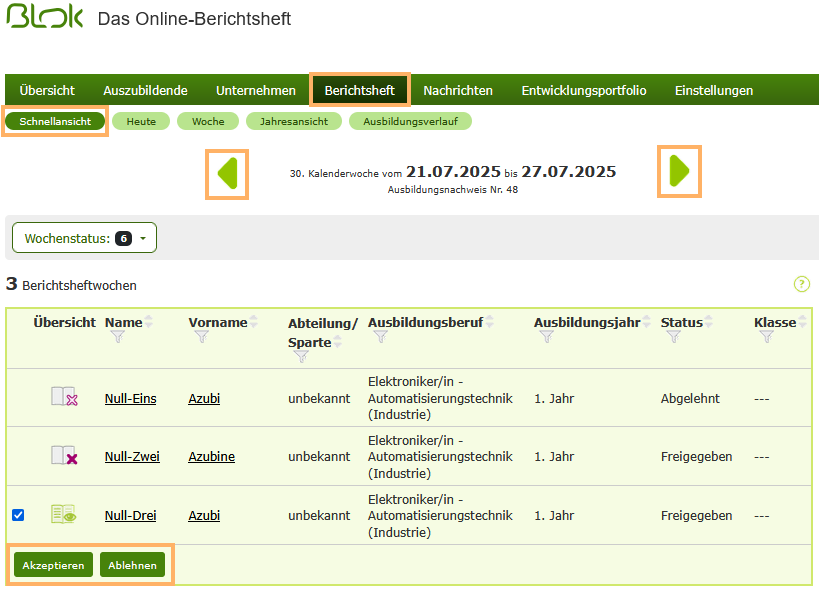Open the Wochenstatus dropdown
The image size is (819, 590).
click(84, 237)
